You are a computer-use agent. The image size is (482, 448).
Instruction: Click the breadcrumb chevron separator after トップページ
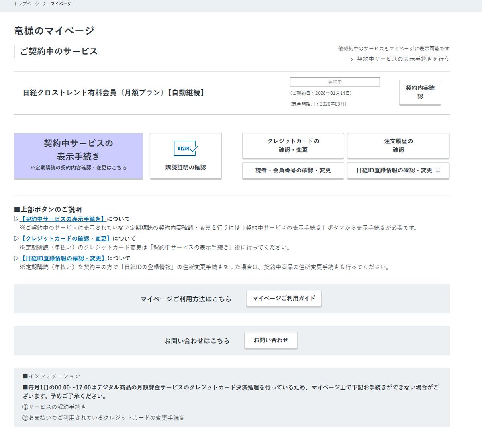tap(45, 4)
